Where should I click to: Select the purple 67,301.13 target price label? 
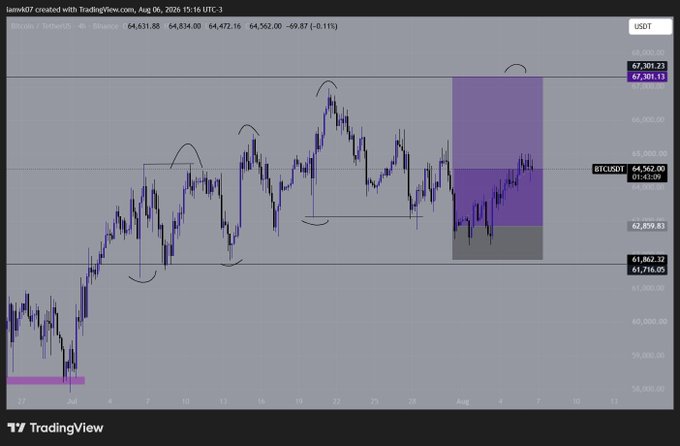[648, 77]
